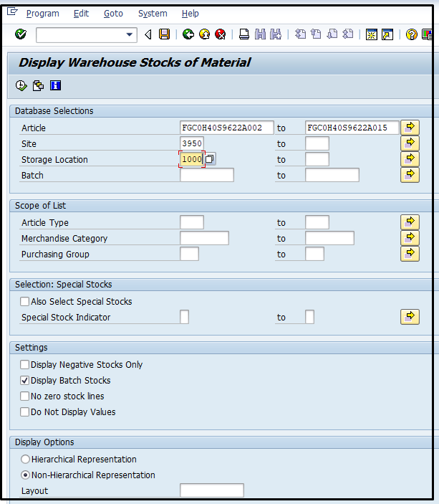The height and width of the screenshot is (504, 439).
Task: Click the Article from field FGC0H40S9622A002
Action: (227, 128)
